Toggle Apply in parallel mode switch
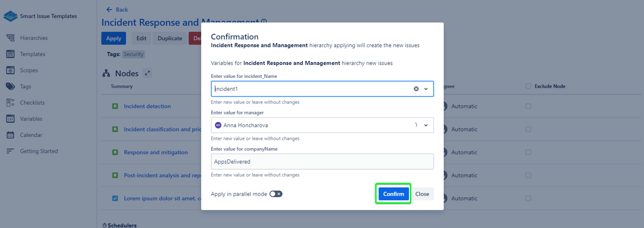This screenshot has height=228, width=644. (x=276, y=194)
